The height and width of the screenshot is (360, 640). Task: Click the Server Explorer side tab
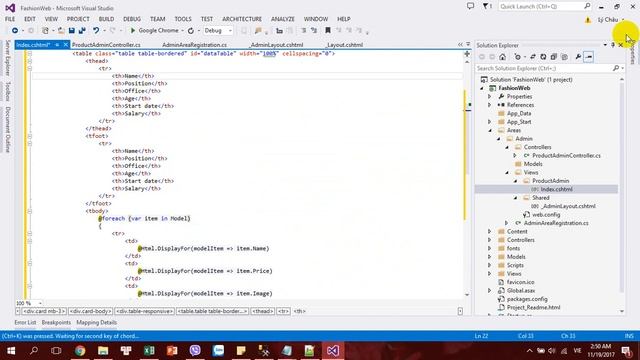(7, 58)
